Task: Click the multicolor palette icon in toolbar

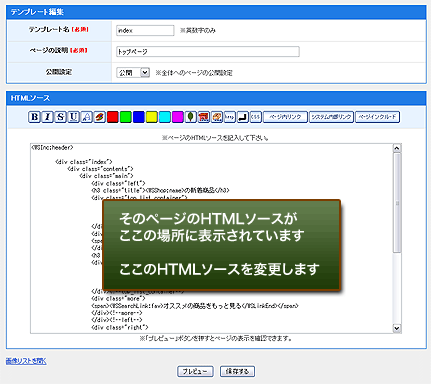Action: point(99,117)
